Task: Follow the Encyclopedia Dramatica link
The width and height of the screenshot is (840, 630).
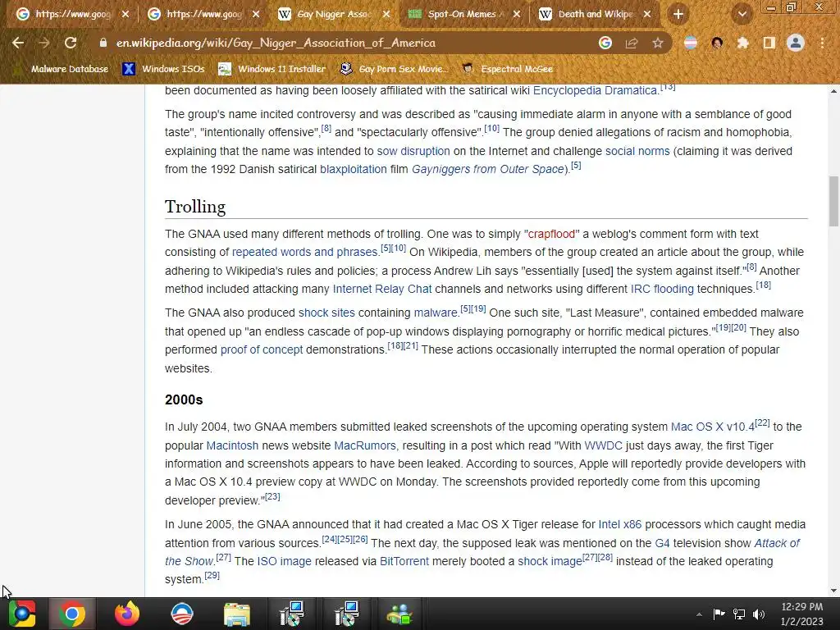Action: pos(595,90)
